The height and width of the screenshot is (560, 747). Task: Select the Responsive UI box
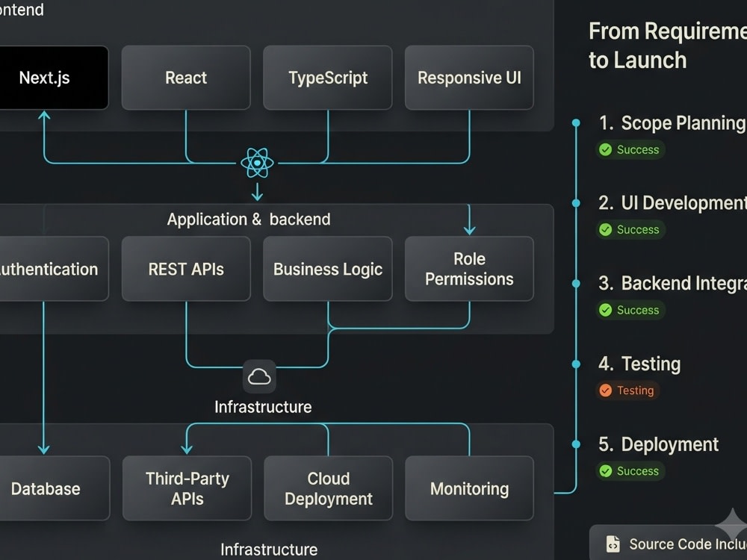469,78
